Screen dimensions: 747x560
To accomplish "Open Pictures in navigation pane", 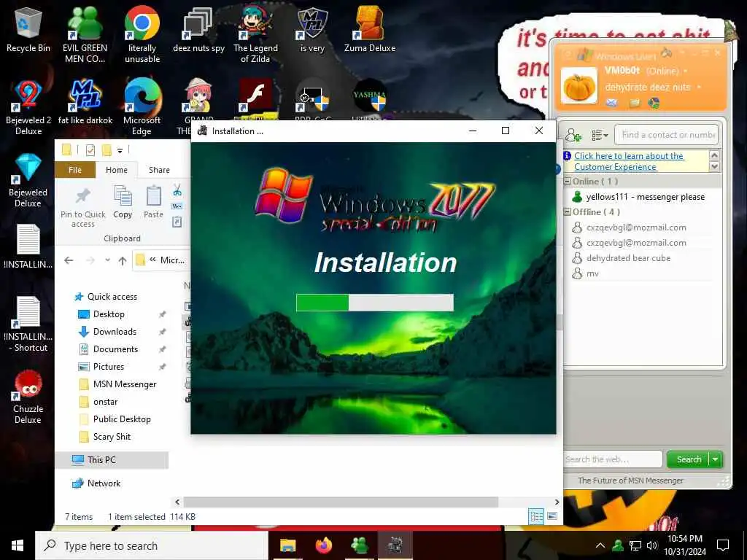I will point(109,367).
